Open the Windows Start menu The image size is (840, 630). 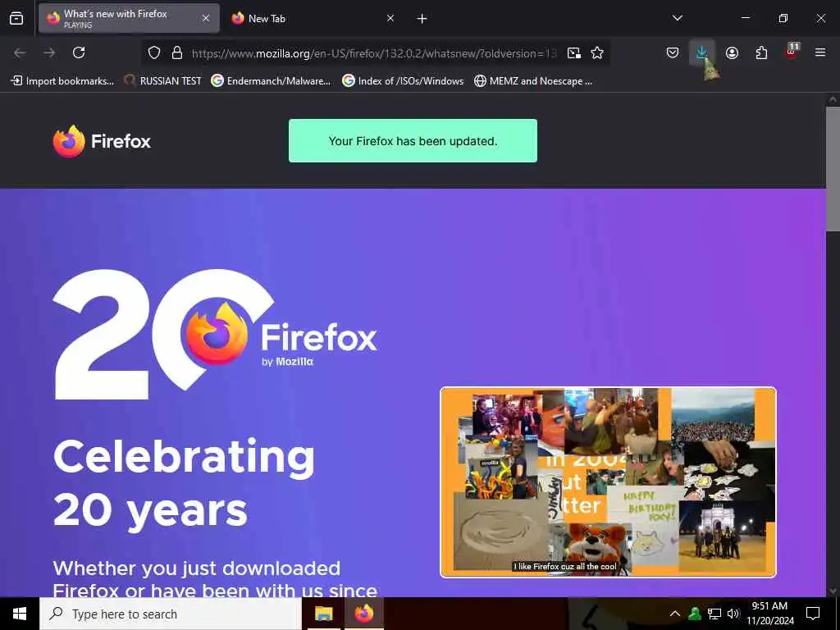(x=20, y=614)
